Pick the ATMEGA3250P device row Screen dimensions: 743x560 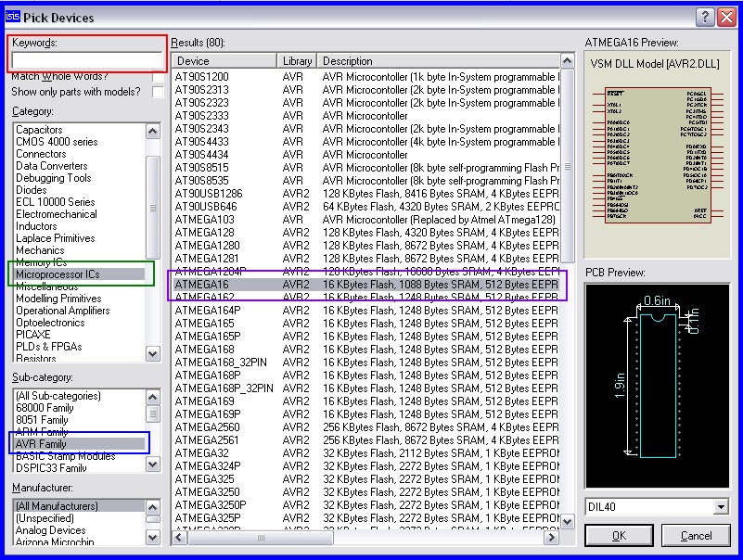[366, 505]
